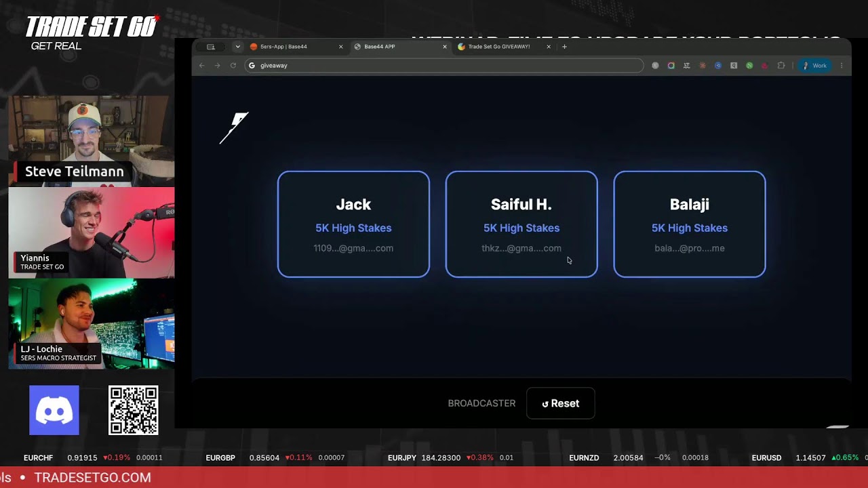The width and height of the screenshot is (868, 488).
Task: Click the EURNZD ticker symbol
Action: coord(584,458)
